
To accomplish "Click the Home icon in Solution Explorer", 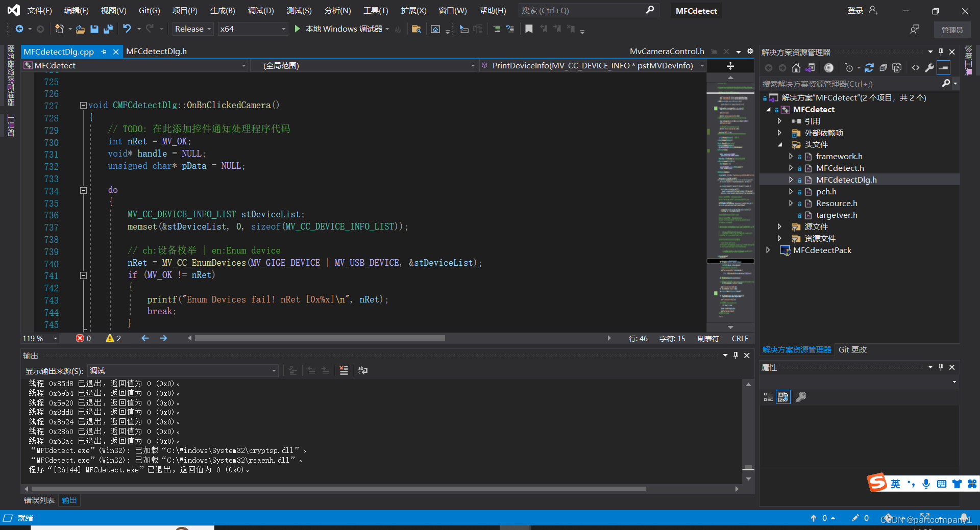I will (796, 68).
